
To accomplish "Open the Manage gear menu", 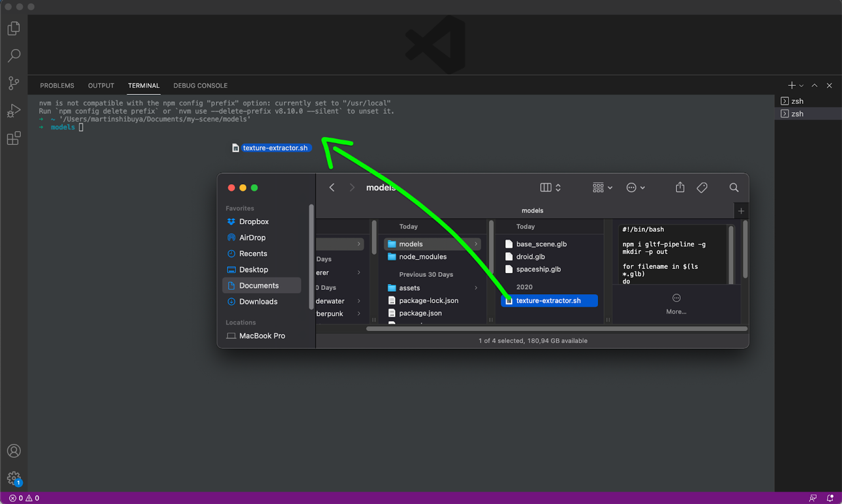I will pos(14,478).
